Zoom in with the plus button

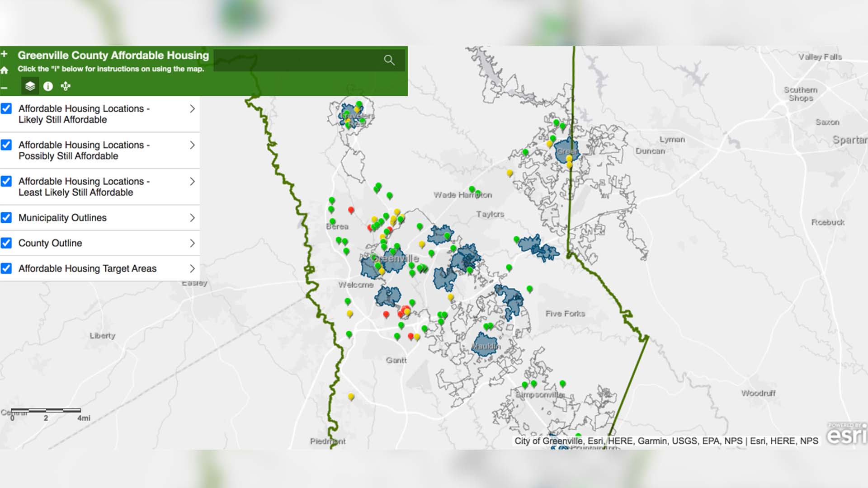(5, 54)
